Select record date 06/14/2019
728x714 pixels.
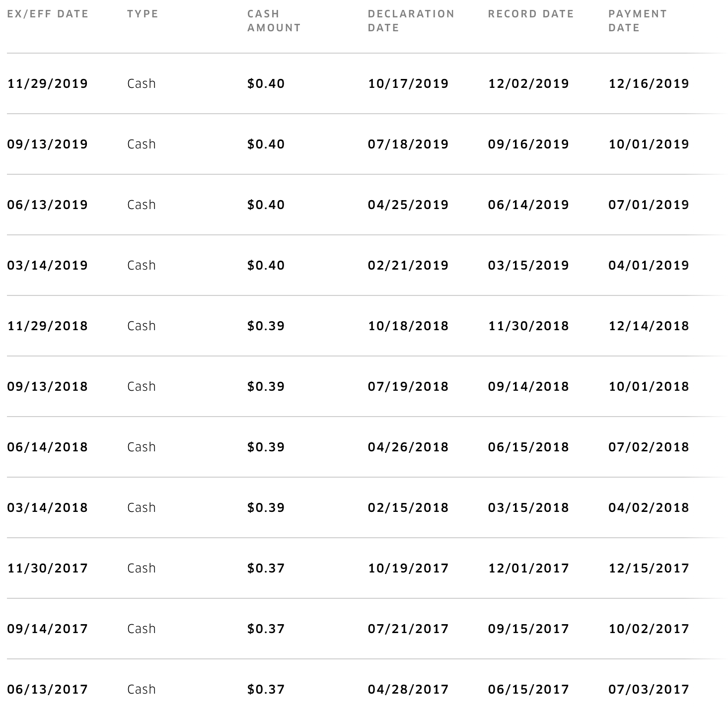tap(528, 205)
